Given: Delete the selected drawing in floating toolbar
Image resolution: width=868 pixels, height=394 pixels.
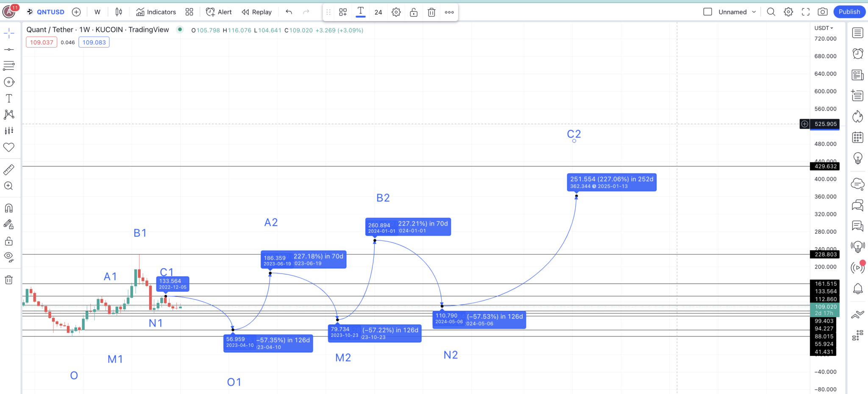Looking at the screenshot, I should (431, 12).
